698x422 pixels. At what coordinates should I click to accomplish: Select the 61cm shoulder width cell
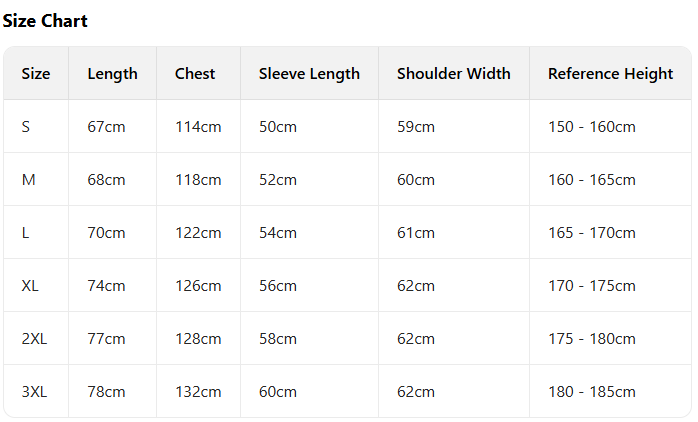pyautogui.click(x=416, y=233)
